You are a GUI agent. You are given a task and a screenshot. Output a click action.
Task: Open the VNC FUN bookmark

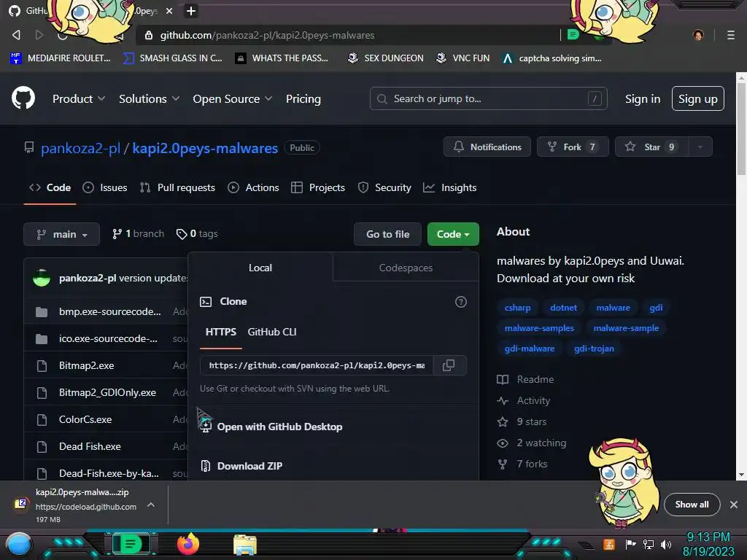tap(462, 58)
